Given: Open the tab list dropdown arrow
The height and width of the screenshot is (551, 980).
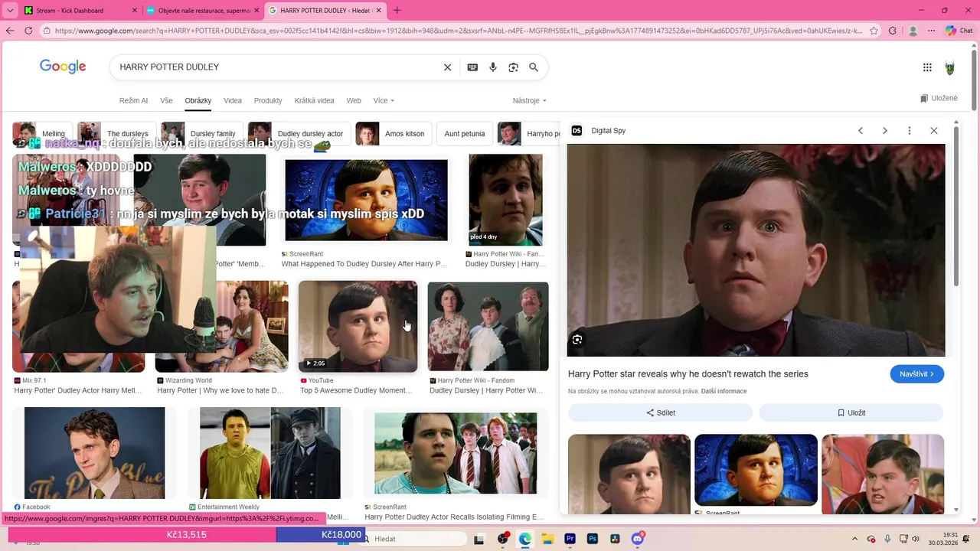Looking at the screenshot, I should (x=10, y=11).
